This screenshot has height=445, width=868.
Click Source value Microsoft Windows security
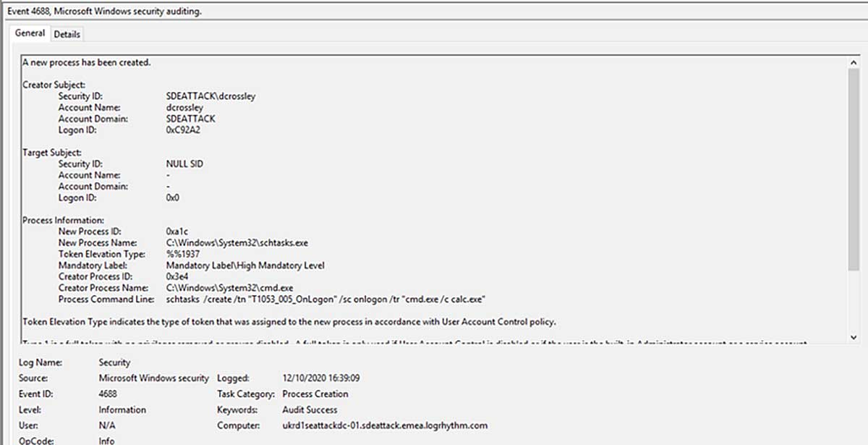[x=154, y=378]
